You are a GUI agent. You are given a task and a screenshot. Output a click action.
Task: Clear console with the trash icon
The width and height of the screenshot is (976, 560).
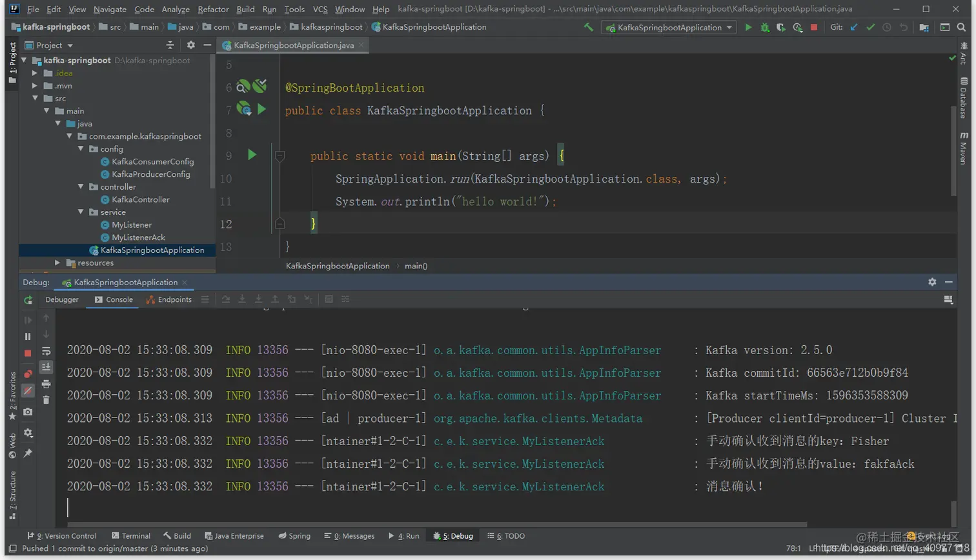click(46, 400)
